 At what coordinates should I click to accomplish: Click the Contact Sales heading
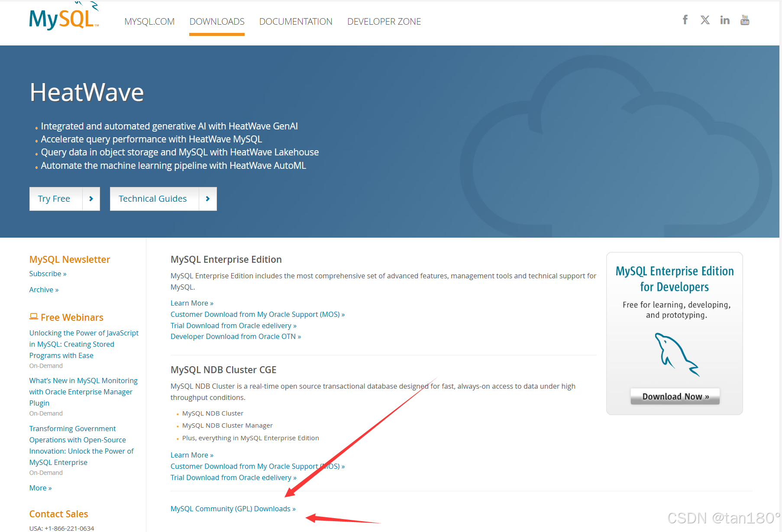coord(58,514)
